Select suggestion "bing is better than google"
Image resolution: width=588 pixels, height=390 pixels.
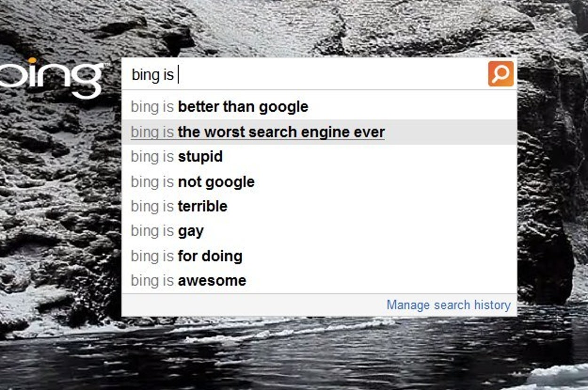click(219, 107)
